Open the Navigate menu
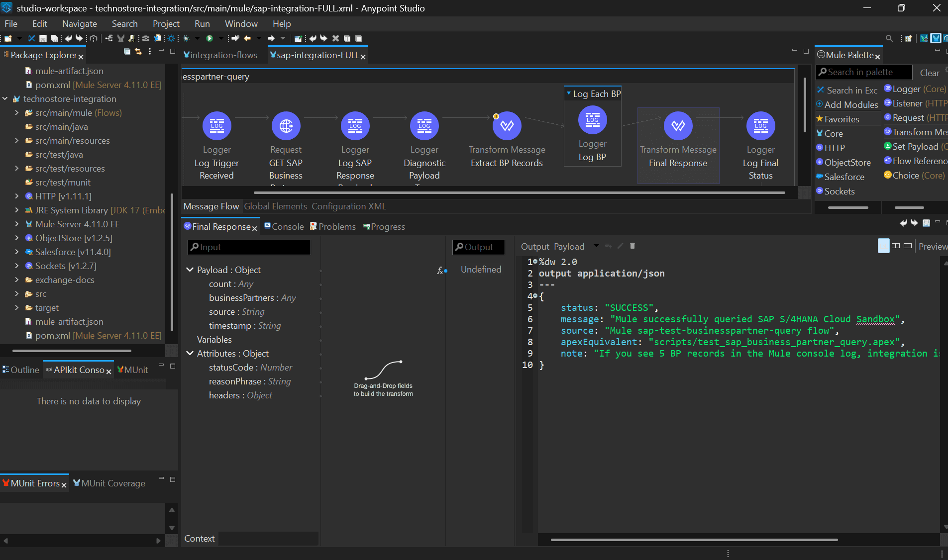This screenshot has width=948, height=560. tap(80, 23)
